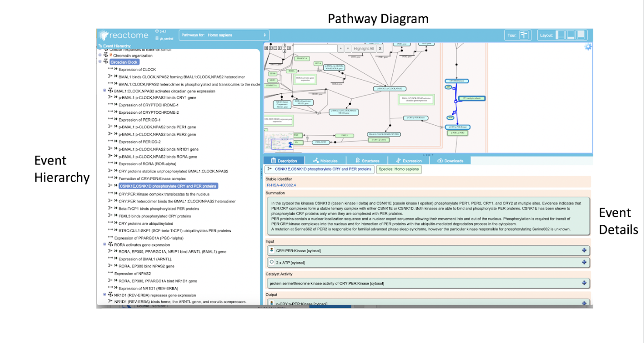The height and width of the screenshot is (343, 644).
Task: Click pathway icon beside Circadian Clock
Action: point(106,62)
